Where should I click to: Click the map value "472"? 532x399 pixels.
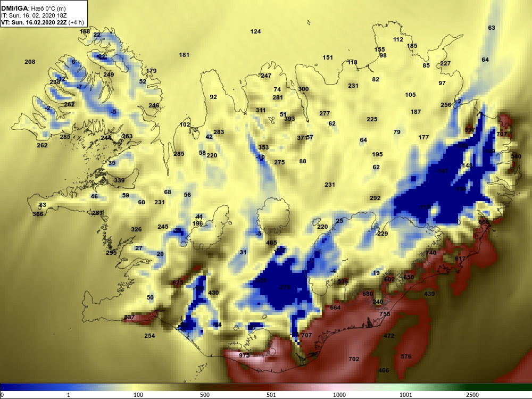[x=389, y=336]
